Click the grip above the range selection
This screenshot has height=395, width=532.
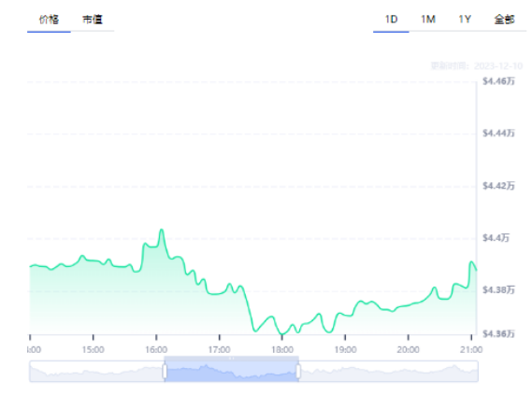(x=231, y=358)
